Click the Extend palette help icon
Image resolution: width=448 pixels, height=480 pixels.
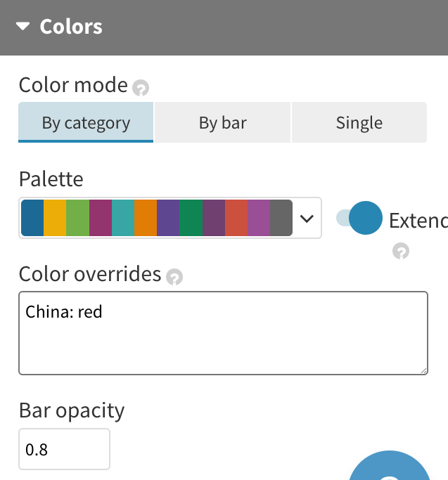pyautogui.click(x=401, y=251)
